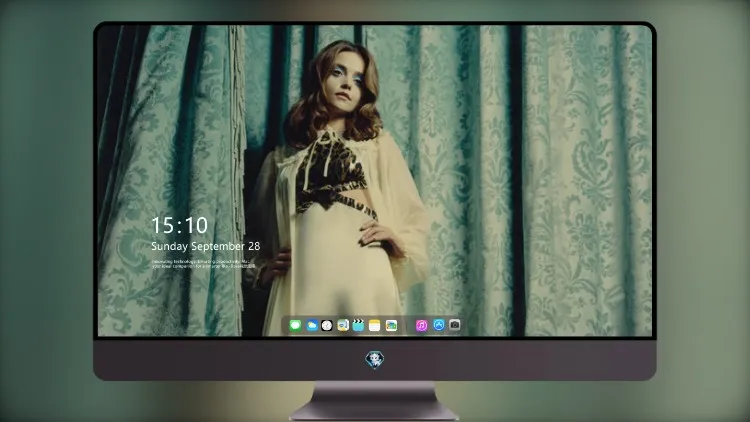750x422 pixels.
Task: Click the Sunday September 28 date text
Action: click(206, 246)
